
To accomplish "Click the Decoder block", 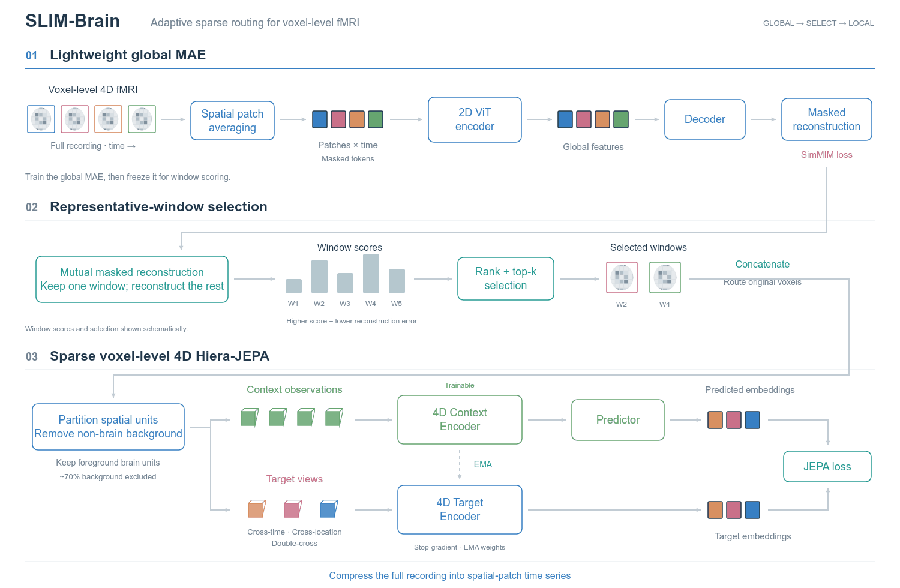I will [x=705, y=119].
